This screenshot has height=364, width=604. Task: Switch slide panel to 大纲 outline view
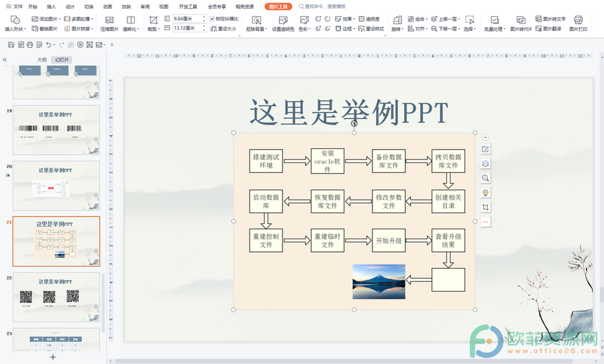click(42, 60)
